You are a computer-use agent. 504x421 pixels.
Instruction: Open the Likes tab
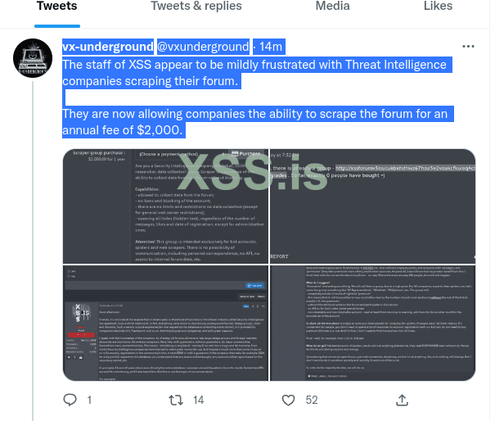(438, 6)
